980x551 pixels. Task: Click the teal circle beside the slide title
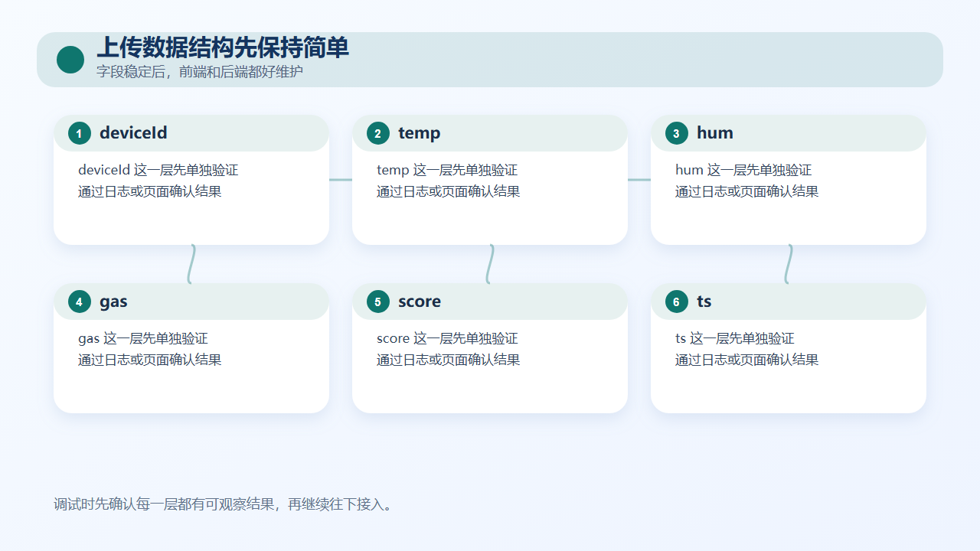(70, 60)
